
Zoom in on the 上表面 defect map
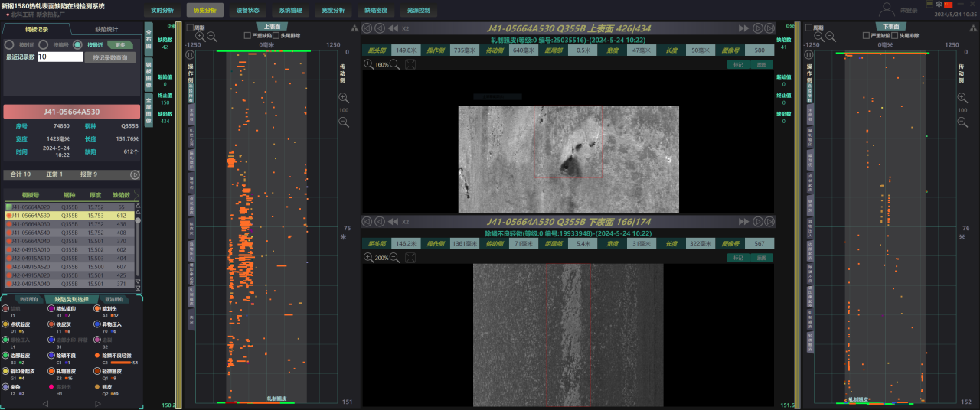tap(201, 36)
